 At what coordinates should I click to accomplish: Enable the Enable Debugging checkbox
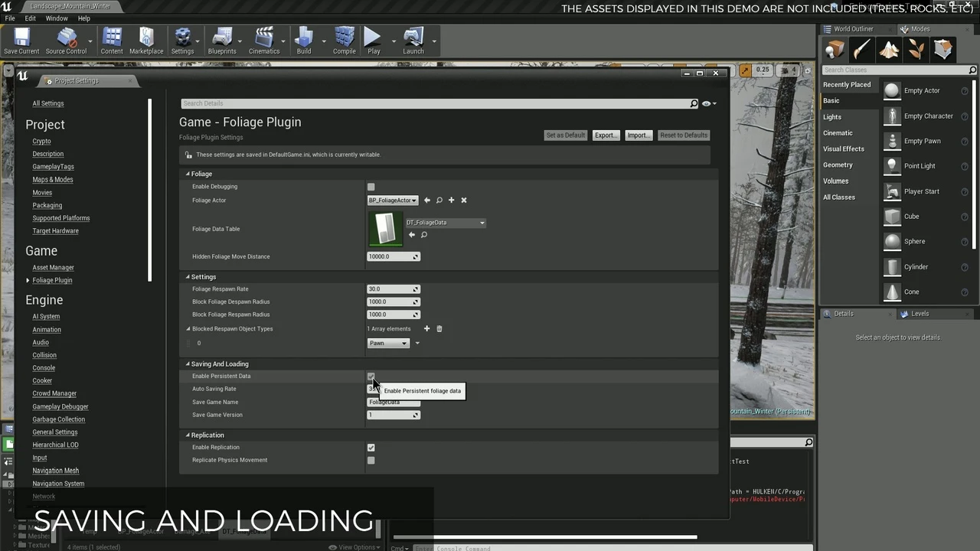pos(371,187)
